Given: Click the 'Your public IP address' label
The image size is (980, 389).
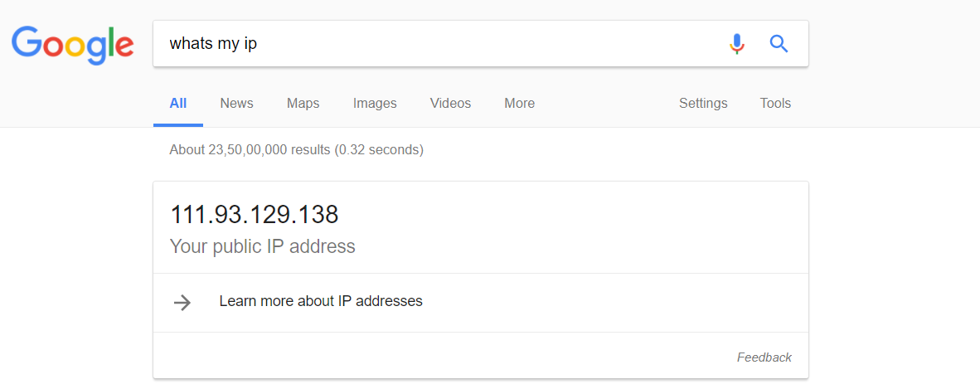Looking at the screenshot, I should pyautogui.click(x=262, y=246).
